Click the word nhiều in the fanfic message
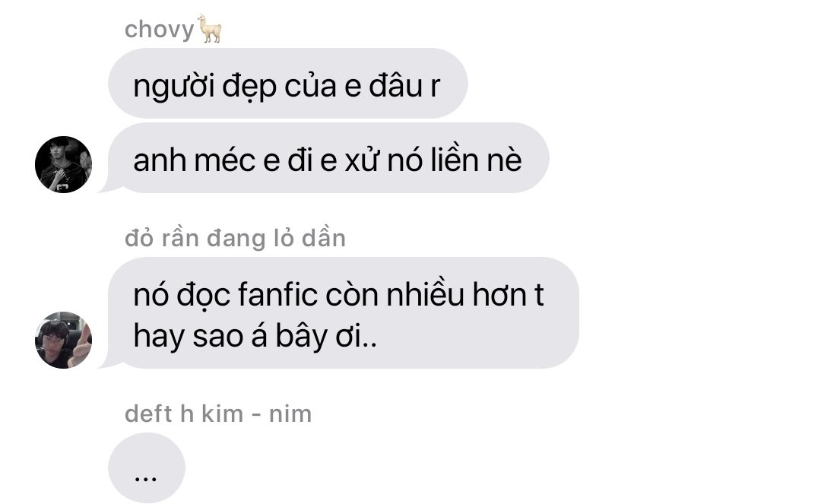The width and height of the screenshot is (821, 504). click(425, 294)
